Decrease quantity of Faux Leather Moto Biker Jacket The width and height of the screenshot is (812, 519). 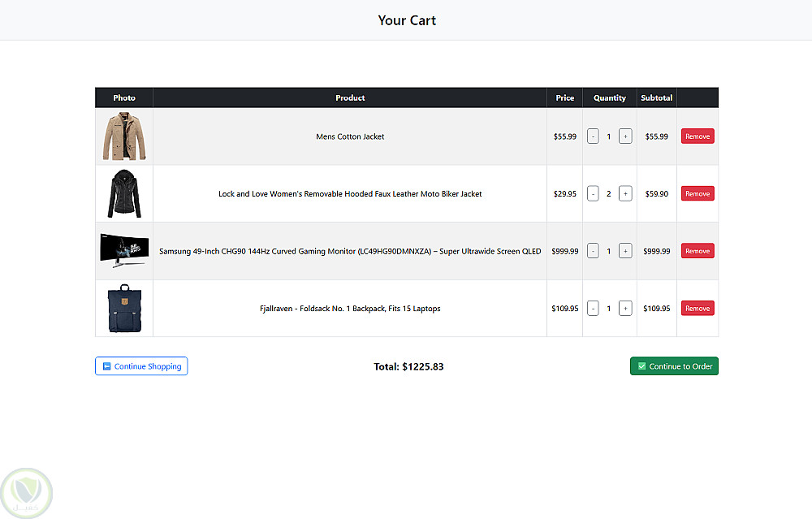pyautogui.click(x=593, y=193)
